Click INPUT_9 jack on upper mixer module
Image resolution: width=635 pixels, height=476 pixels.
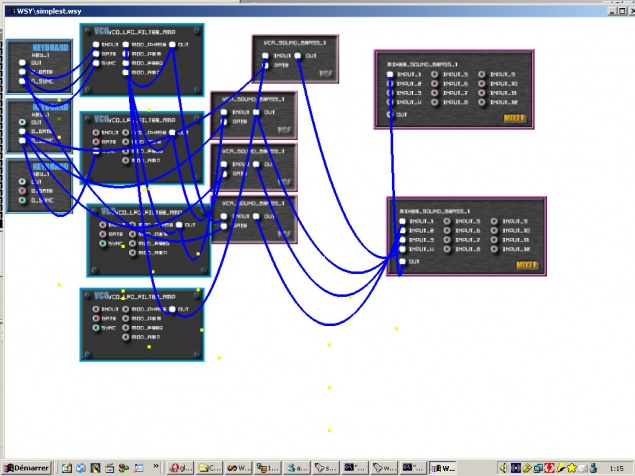coord(481,74)
